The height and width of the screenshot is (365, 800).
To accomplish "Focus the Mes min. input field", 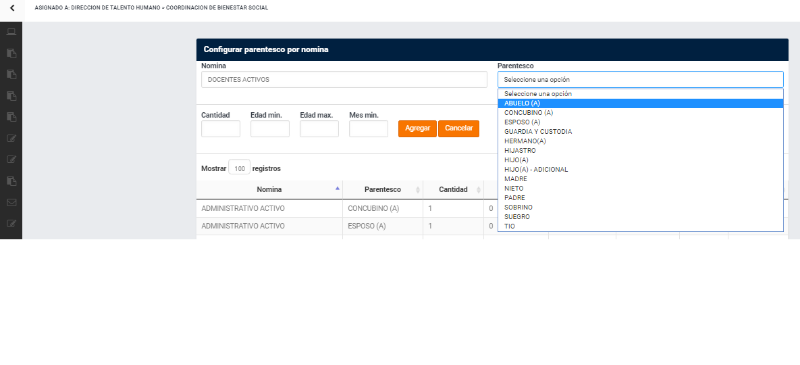I will 368,129.
